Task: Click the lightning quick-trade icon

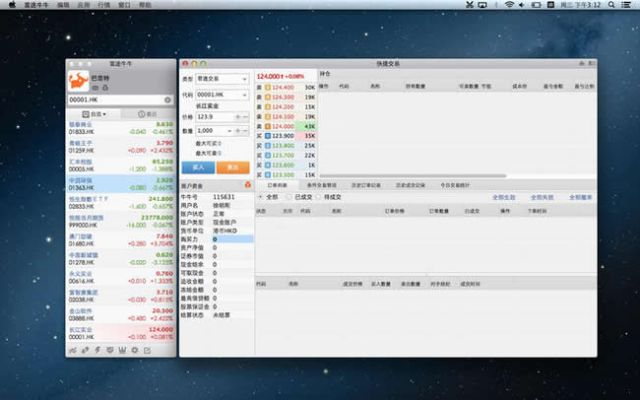Action: [98, 350]
